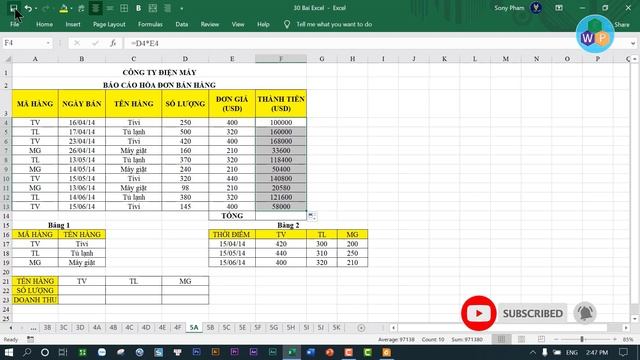Click the Center align icon in quick access

[x=96, y=8]
